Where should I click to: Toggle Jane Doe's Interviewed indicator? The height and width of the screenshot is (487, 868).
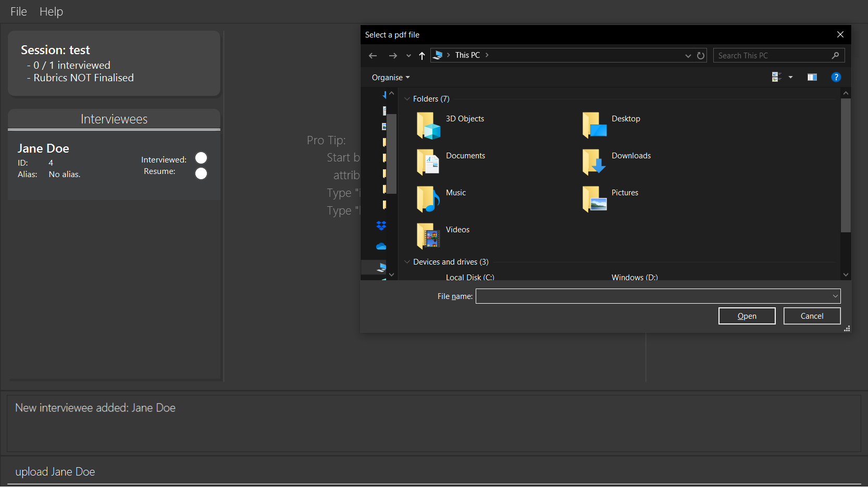tap(201, 158)
